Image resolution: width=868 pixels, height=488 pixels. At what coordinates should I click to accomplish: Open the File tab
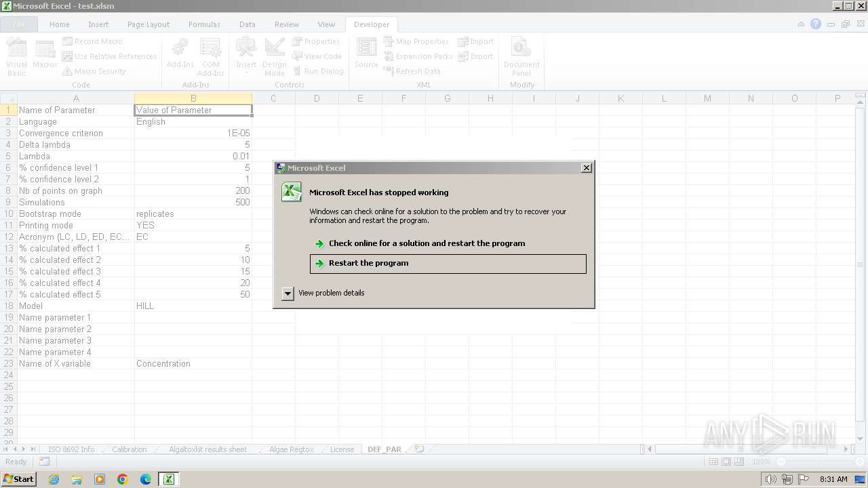tap(19, 24)
